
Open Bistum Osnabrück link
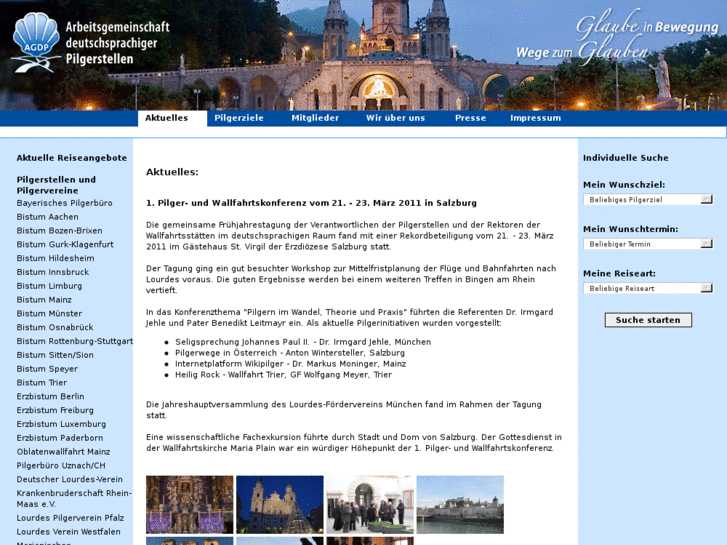point(55,327)
